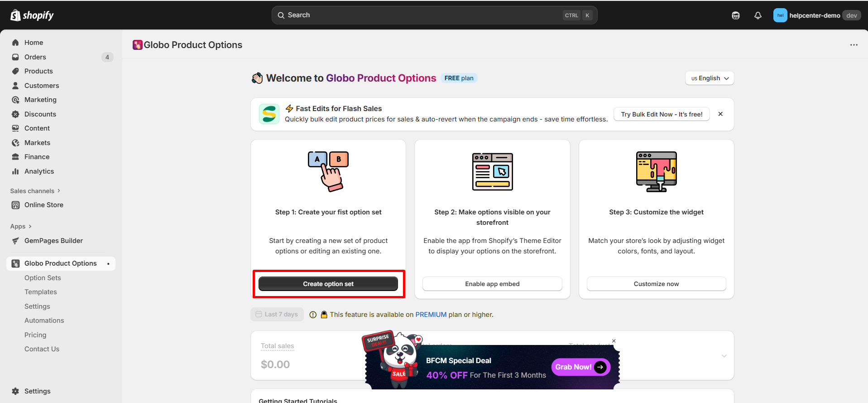The height and width of the screenshot is (403, 868).
Task: Click the Analytics chart icon
Action: coord(15,171)
